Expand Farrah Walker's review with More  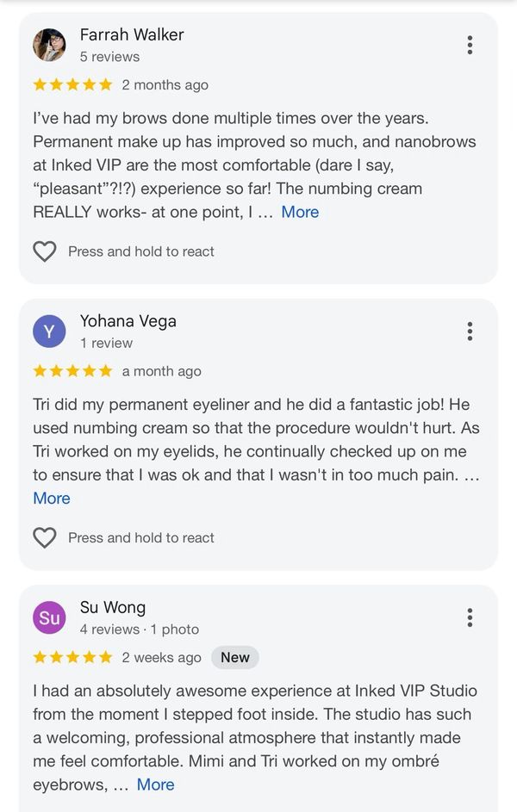[300, 212]
